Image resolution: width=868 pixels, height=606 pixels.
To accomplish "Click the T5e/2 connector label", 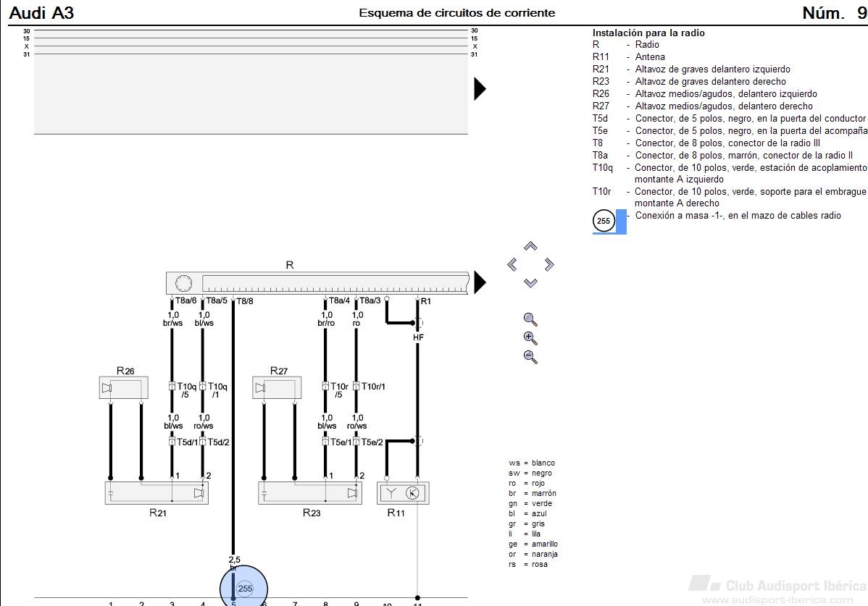I will 372,442.
